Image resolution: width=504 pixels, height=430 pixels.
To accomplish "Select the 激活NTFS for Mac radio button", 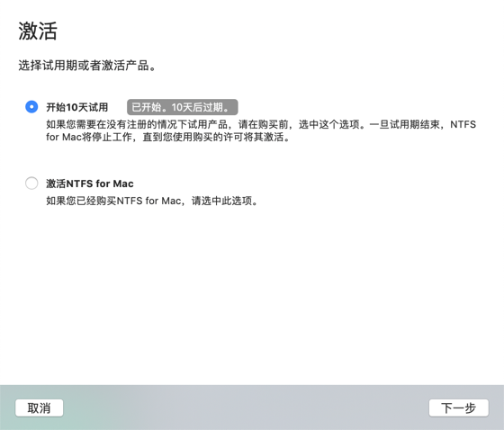I will 31,184.
